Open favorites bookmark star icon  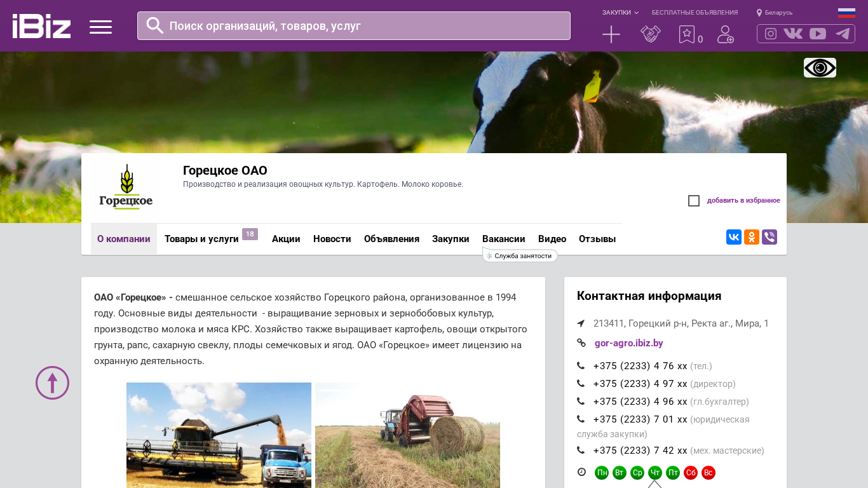(687, 34)
